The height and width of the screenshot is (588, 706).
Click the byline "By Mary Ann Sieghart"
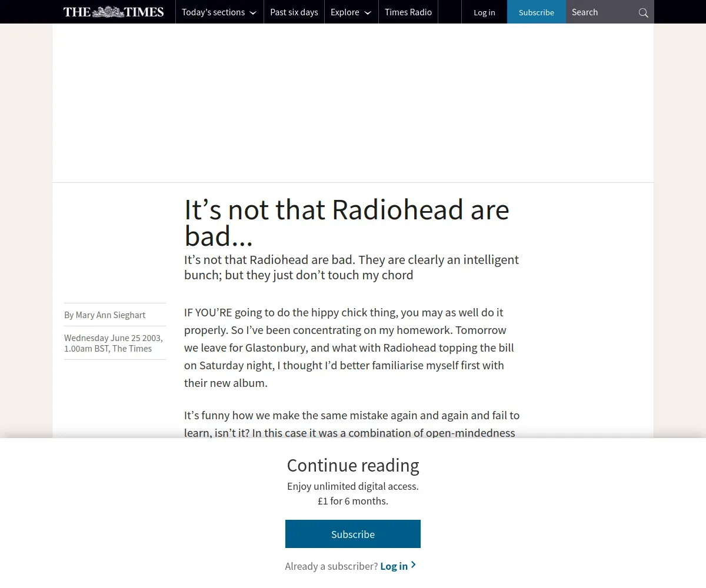(105, 315)
